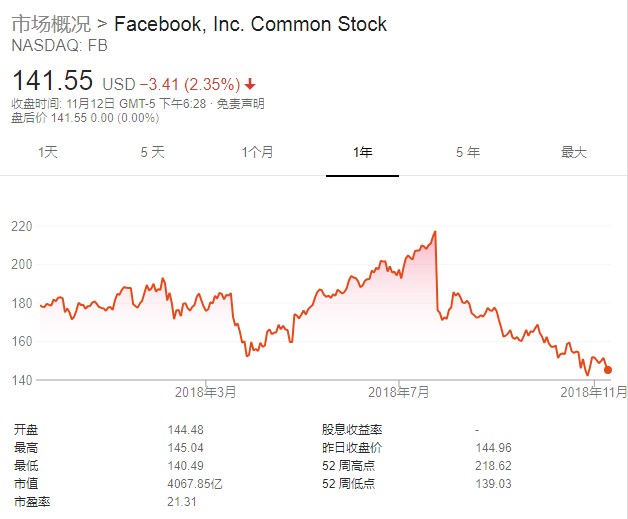This screenshot has height=519, width=628.
Task: Show the 5 年 chart range
Action: pyautogui.click(x=467, y=152)
